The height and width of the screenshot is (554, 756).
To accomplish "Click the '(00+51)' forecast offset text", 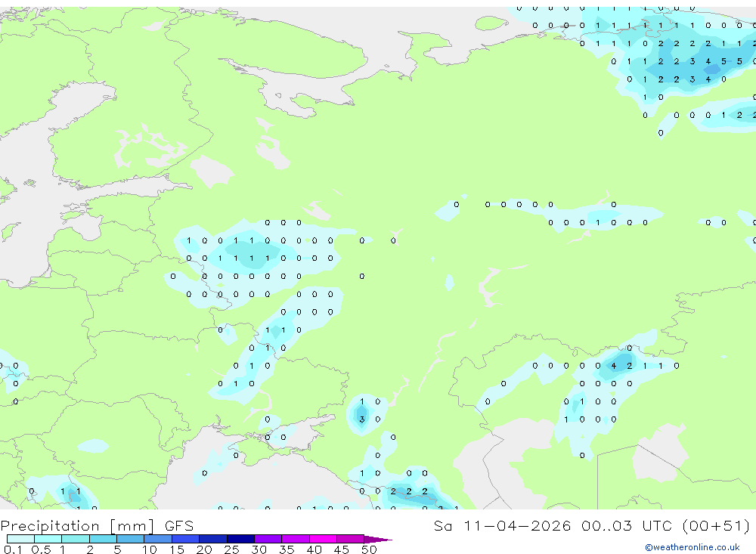I will coord(716,525).
